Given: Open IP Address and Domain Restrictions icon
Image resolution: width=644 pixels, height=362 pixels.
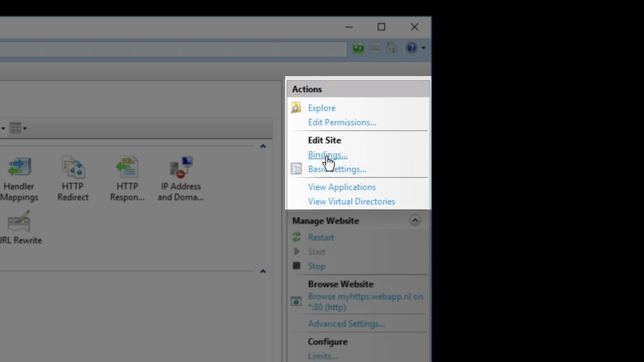Looking at the screenshot, I should click(181, 168).
